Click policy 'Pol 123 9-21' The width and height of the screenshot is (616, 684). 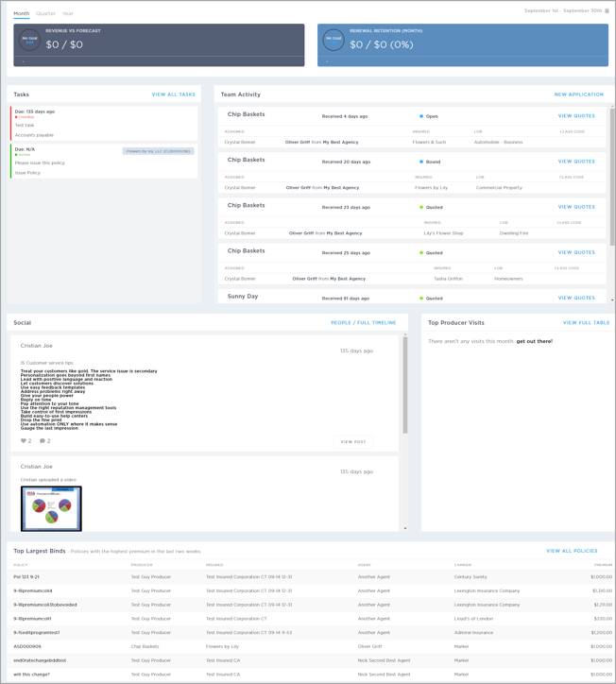coord(26,576)
